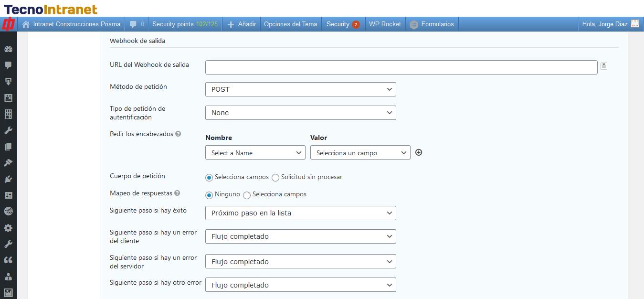This screenshot has width=644, height=299.
Task: Click the Comments speech bubble sidebar icon
Action: [x=8, y=65]
